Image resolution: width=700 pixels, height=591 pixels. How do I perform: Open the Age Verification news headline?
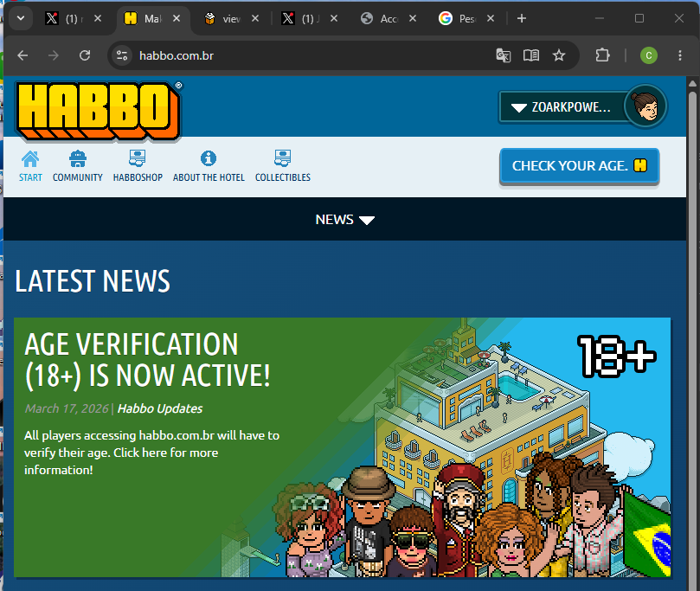[147, 360]
